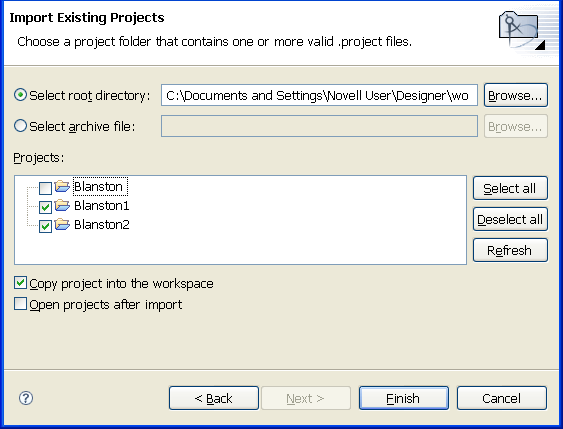Click the root directory path field
This screenshot has height=429, width=563.
point(319,95)
